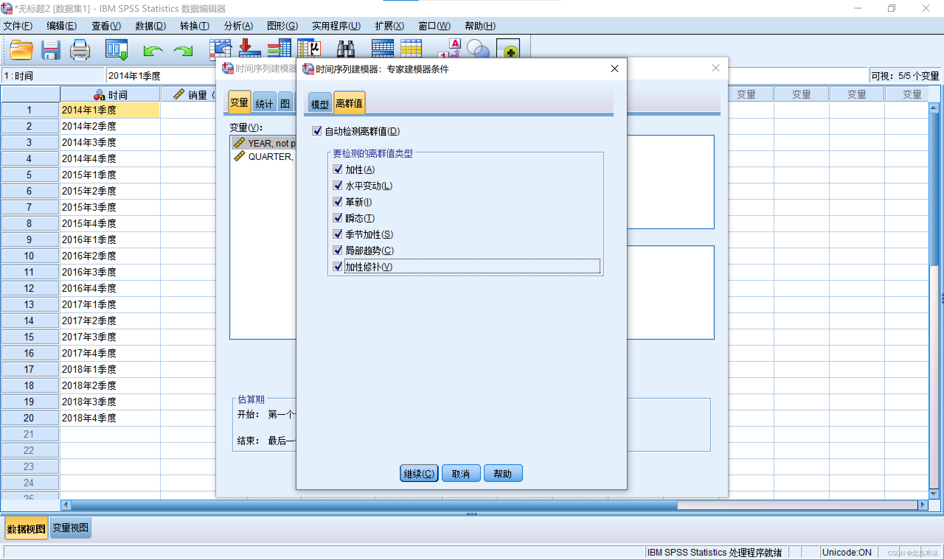Switch to 变量视图 tab at bottom
Image resolution: width=944 pixels, height=560 pixels.
[x=70, y=528]
